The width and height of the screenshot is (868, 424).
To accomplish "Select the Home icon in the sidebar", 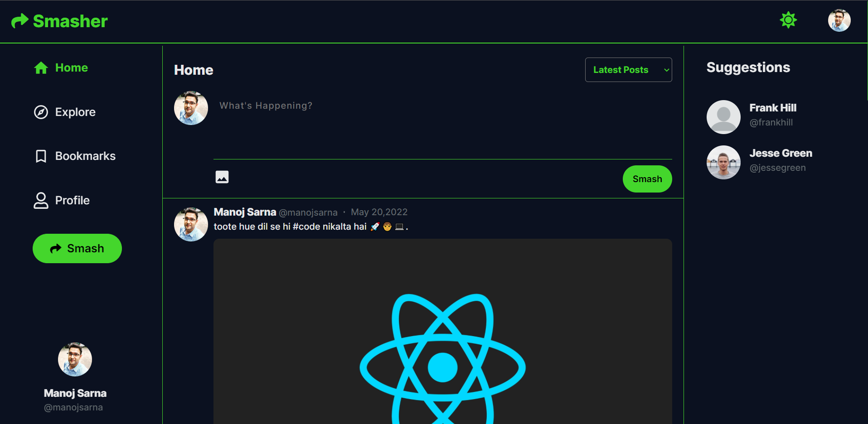I will pos(41,67).
